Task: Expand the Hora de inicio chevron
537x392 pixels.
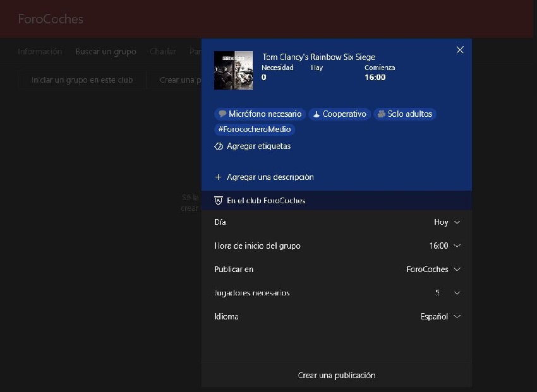Action: pyautogui.click(x=457, y=246)
